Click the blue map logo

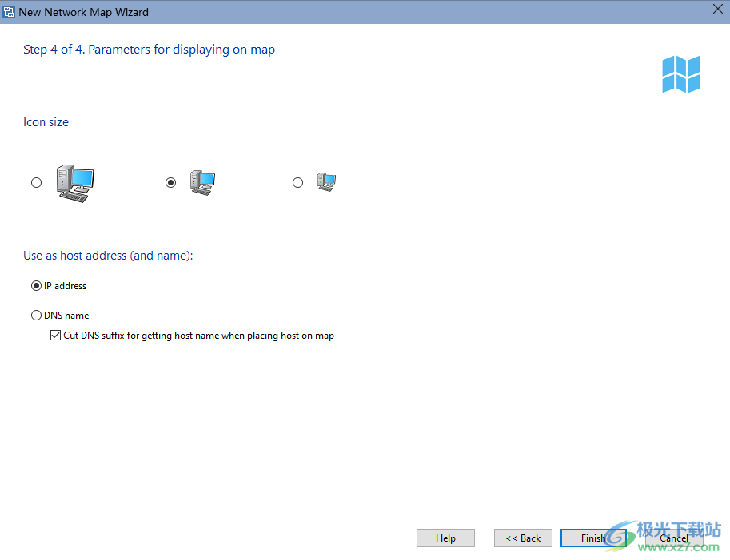680,74
